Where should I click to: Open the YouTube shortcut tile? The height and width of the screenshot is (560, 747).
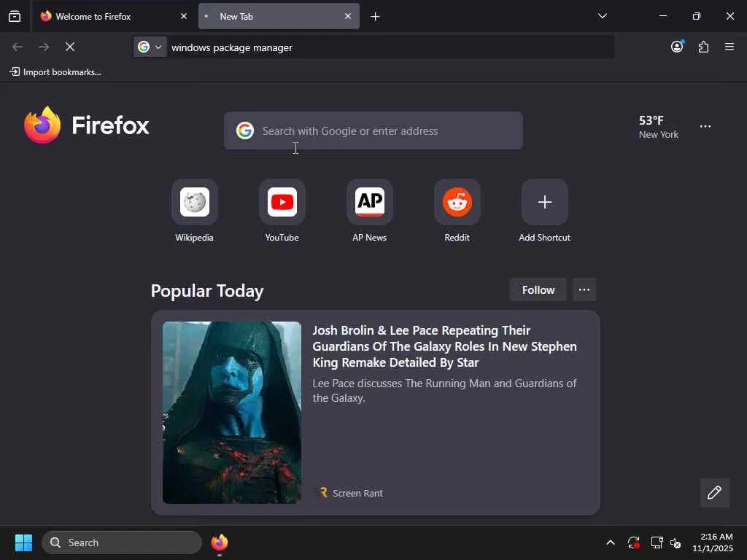[x=282, y=202]
